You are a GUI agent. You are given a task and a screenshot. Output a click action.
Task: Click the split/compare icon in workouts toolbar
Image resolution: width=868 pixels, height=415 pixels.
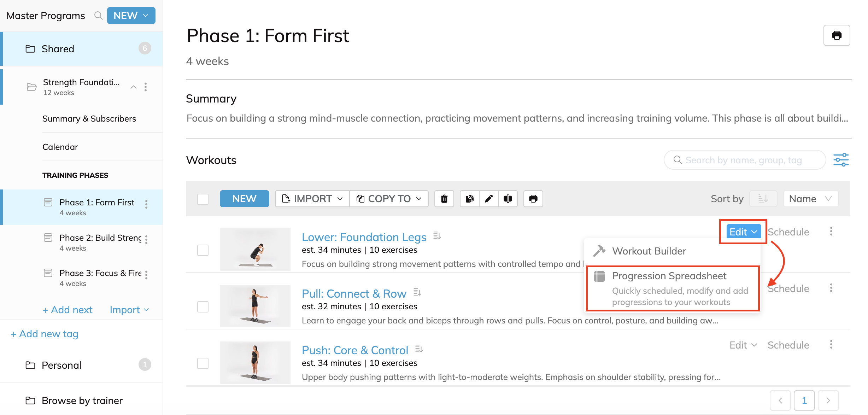tap(508, 199)
